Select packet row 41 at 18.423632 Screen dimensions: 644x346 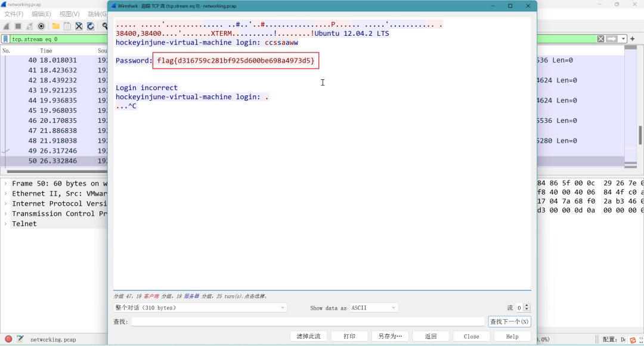(54, 70)
